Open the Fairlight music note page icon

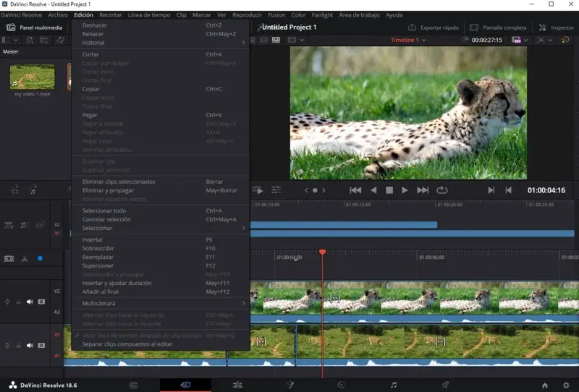(x=394, y=385)
